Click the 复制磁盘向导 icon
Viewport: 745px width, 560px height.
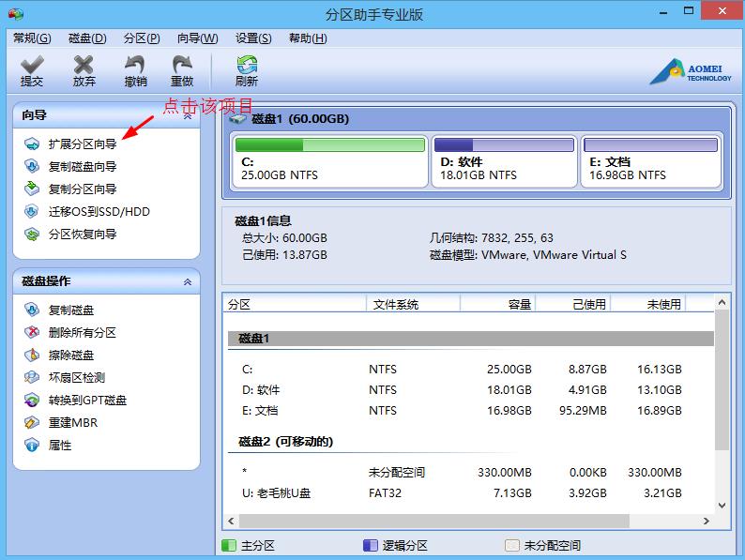coord(32,166)
